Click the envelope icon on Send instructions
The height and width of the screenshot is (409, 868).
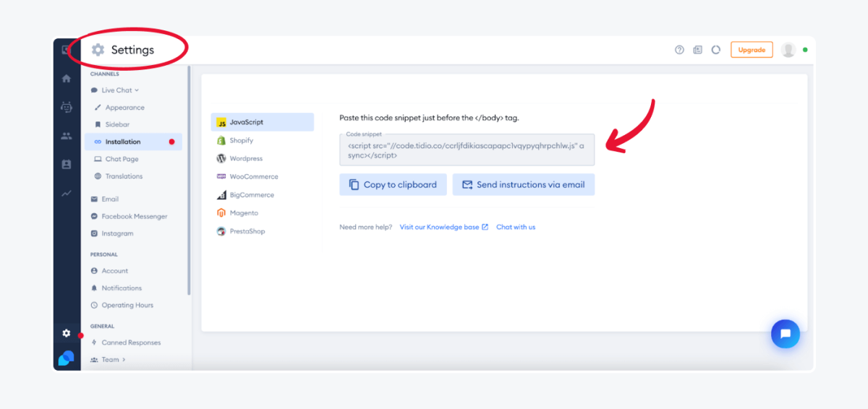(x=467, y=184)
